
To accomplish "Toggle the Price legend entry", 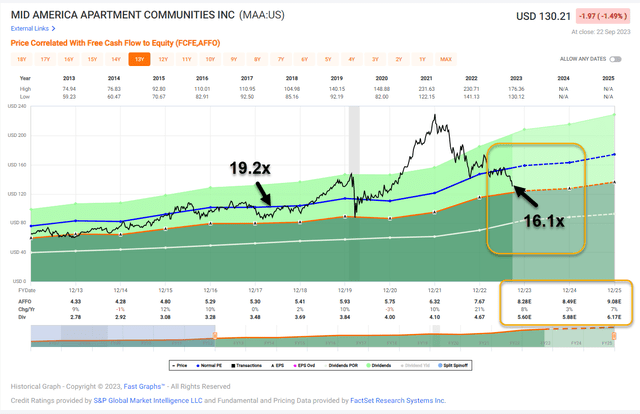I will coord(180,365).
